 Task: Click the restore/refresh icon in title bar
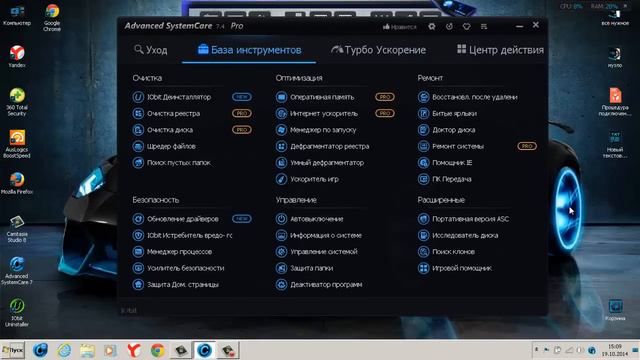click(x=449, y=26)
